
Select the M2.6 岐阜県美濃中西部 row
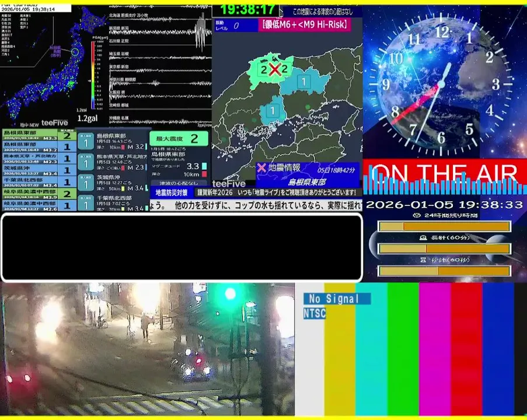(39, 205)
